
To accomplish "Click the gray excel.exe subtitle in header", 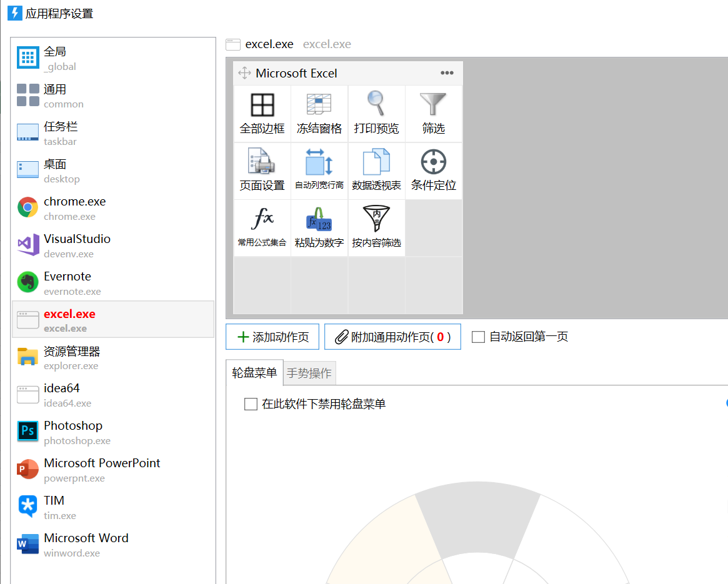I will point(327,44).
